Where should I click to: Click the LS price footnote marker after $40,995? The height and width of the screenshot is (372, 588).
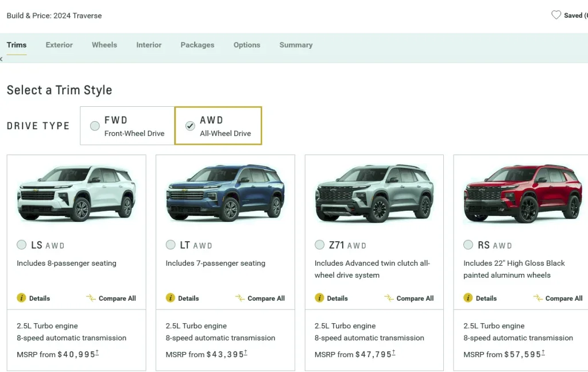pyautogui.click(x=97, y=352)
